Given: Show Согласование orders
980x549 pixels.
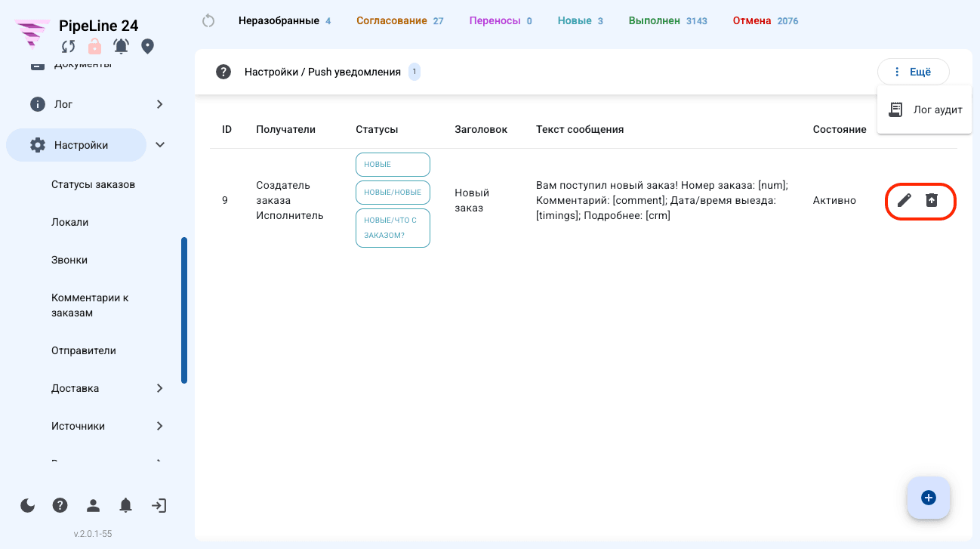Looking at the screenshot, I should point(400,21).
